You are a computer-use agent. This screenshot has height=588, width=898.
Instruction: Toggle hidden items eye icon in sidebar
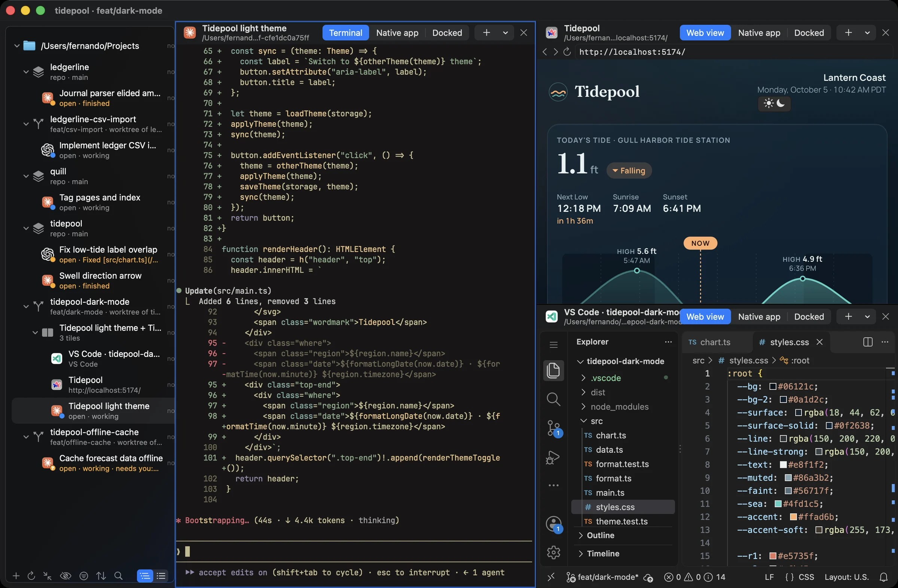pyautogui.click(x=65, y=576)
